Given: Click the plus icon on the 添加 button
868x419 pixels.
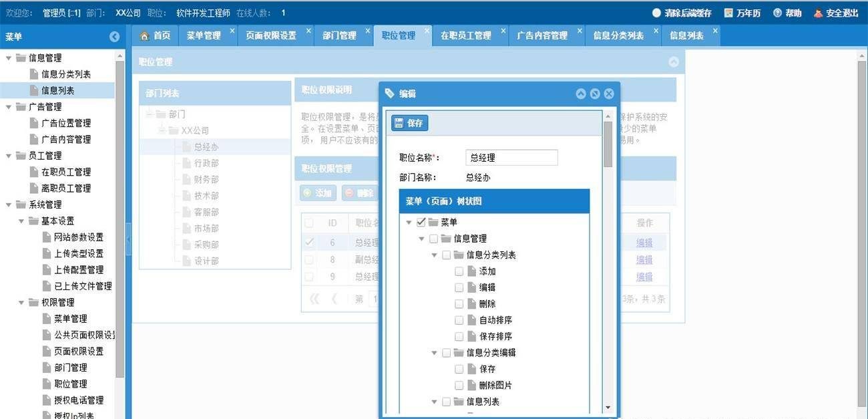Looking at the screenshot, I should [x=307, y=192].
